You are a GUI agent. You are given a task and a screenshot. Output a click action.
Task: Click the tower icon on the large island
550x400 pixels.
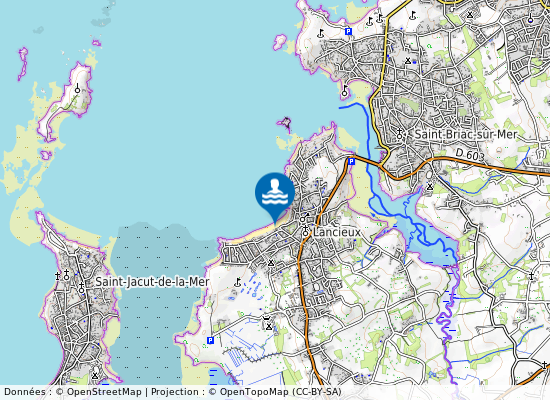pyautogui.click(x=78, y=88)
